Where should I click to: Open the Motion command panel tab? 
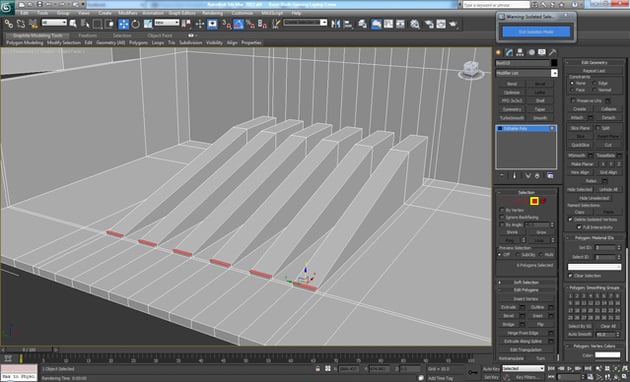pos(531,52)
